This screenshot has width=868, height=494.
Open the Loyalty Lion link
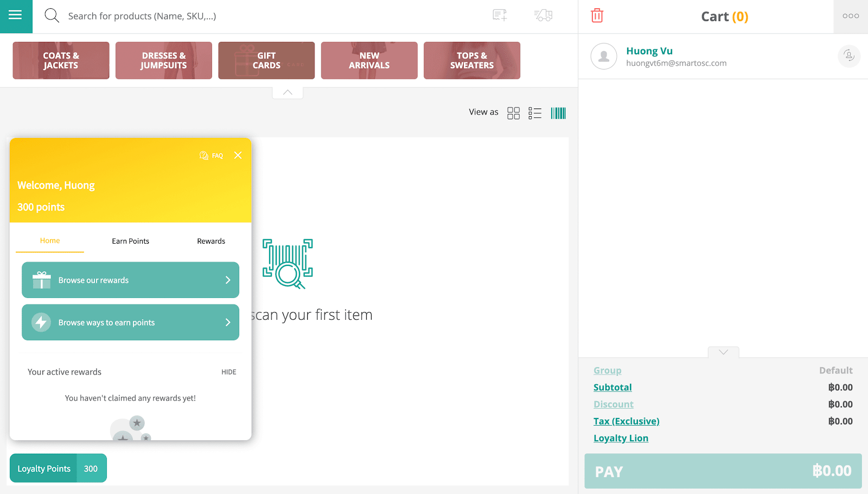(621, 438)
